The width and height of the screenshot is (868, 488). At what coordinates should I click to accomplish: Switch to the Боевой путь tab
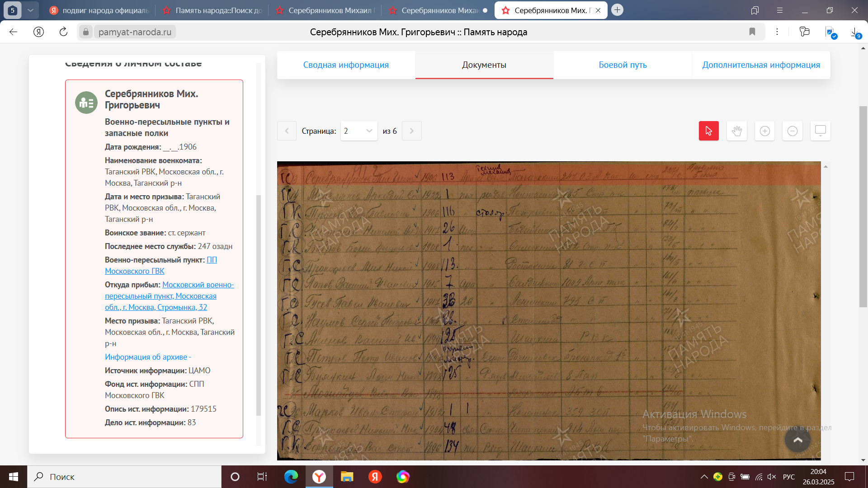pos(623,65)
